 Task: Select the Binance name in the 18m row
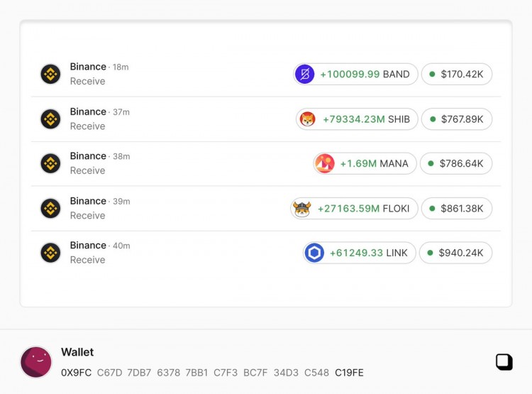click(88, 67)
